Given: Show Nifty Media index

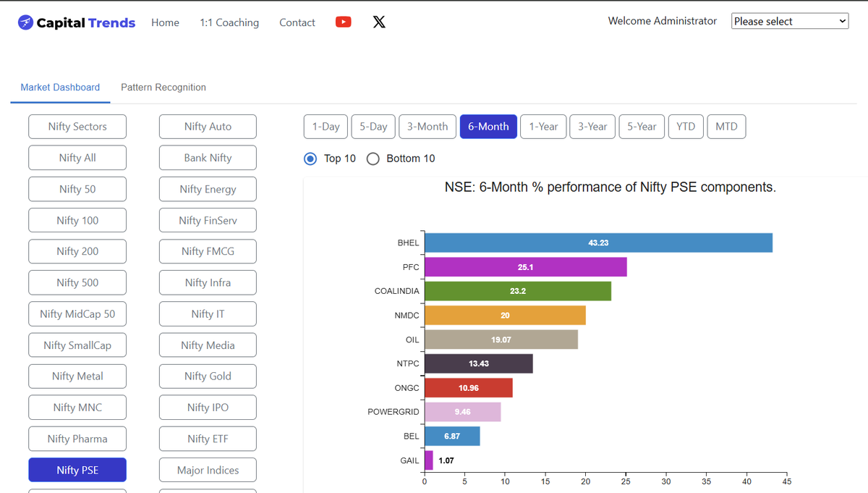Looking at the screenshot, I should pos(208,345).
